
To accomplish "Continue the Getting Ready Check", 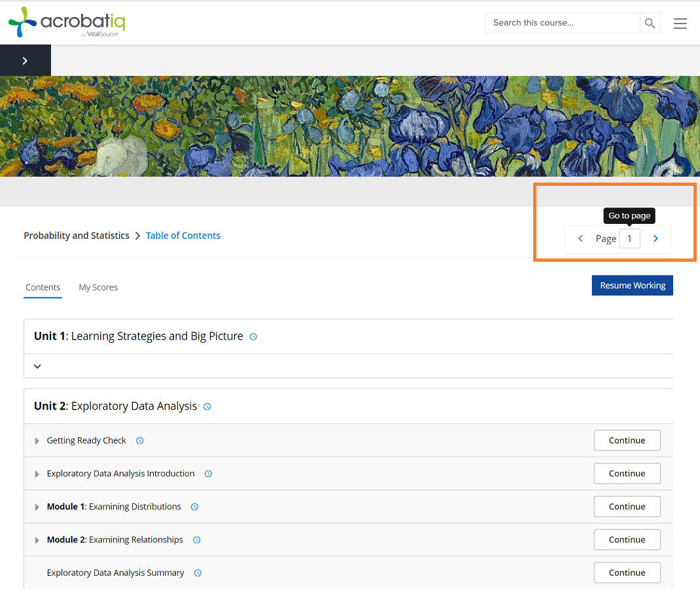I will click(627, 440).
